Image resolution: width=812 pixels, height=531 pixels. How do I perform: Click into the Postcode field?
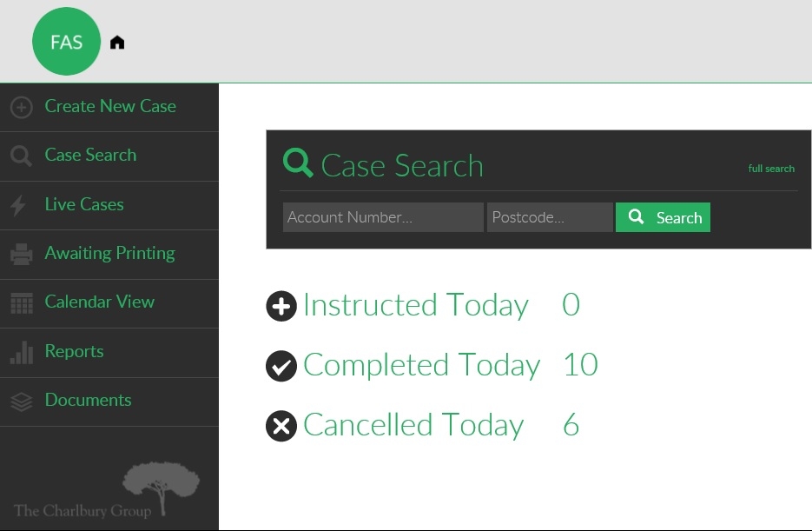click(550, 217)
